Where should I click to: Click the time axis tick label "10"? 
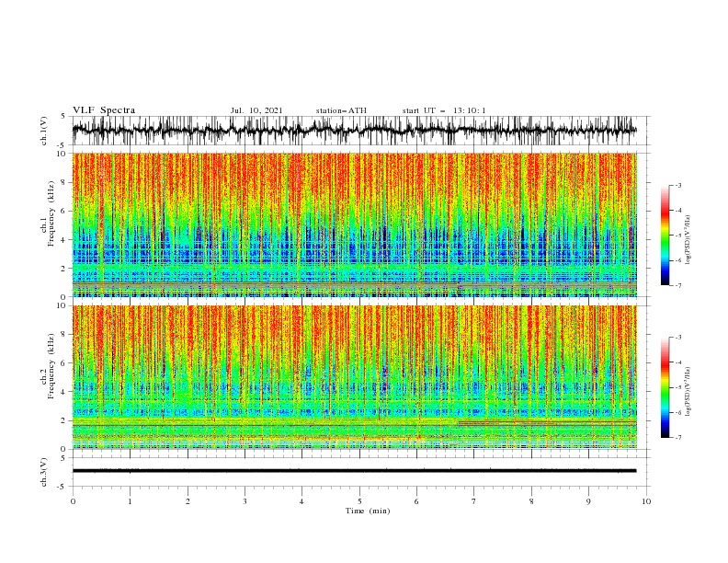pos(646,501)
